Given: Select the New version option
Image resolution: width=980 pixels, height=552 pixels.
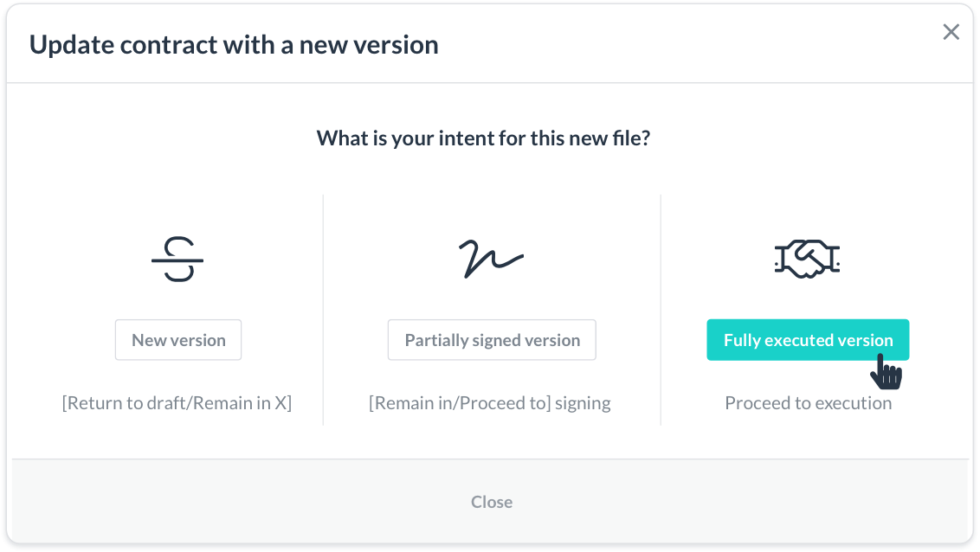Looking at the screenshot, I should click(x=178, y=339).
